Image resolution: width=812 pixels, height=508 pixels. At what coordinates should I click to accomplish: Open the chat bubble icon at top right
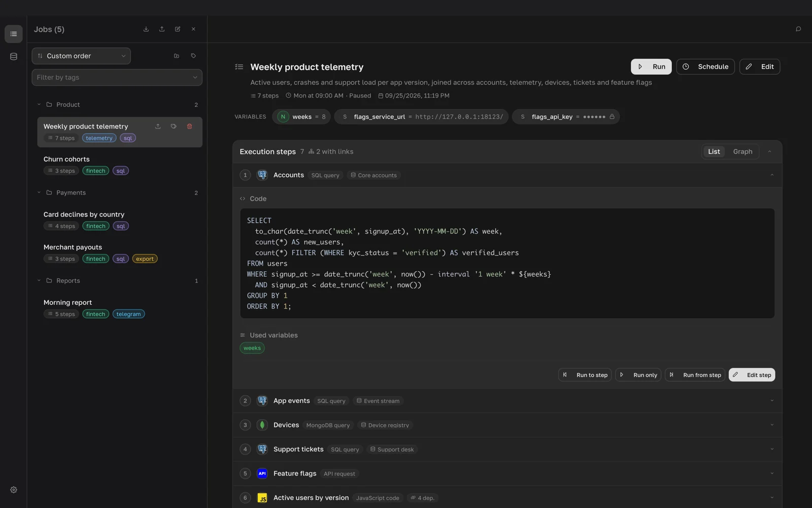click(798, 29)
